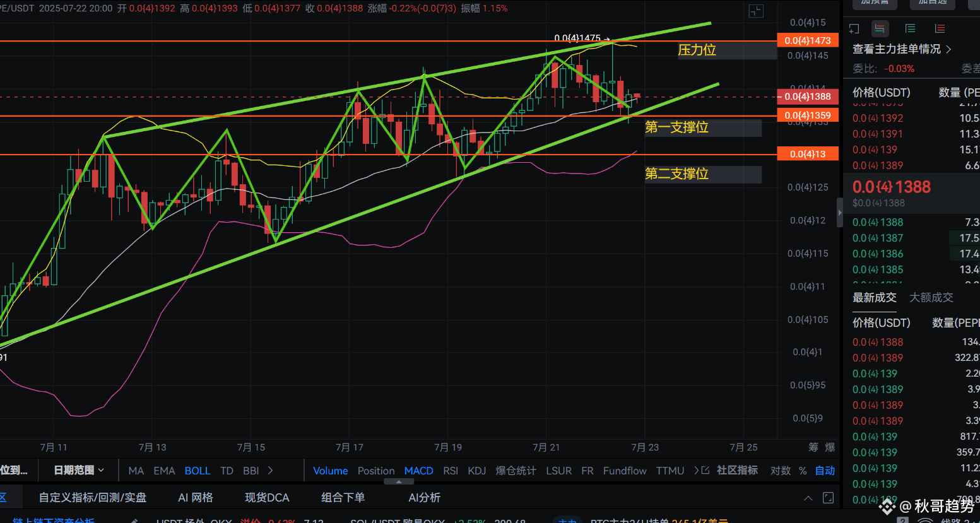Open 查看主力挂单情况 details
Viewport: 980px width, 523px height.
[x=902, y=49]
